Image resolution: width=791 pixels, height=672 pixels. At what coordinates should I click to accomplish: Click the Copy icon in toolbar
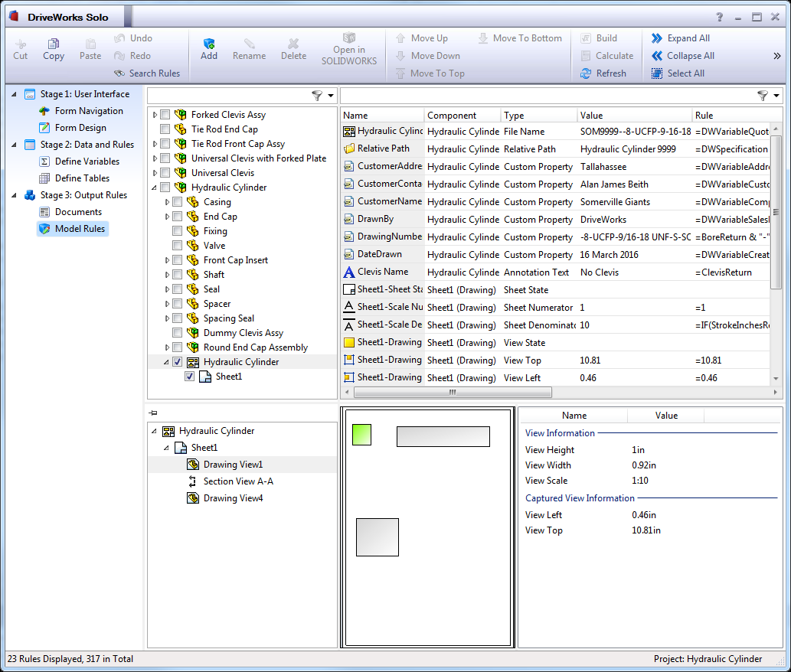point(54,43)
